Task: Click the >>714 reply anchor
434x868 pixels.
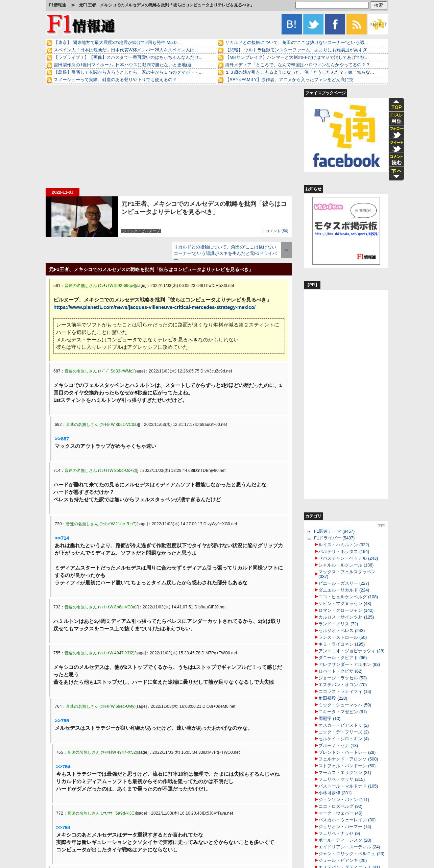Action: coord(62,538)
